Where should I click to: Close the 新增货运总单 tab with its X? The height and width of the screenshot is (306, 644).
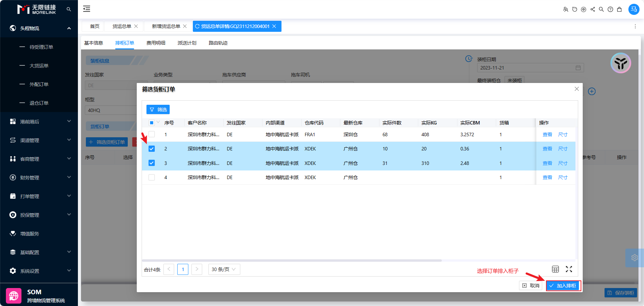(185, 26)
